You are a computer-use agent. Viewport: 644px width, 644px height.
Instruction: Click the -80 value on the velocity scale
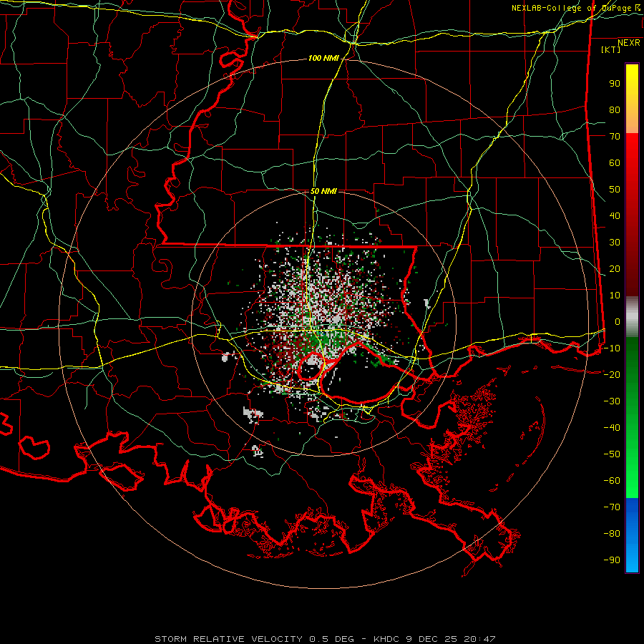(612, 534)
